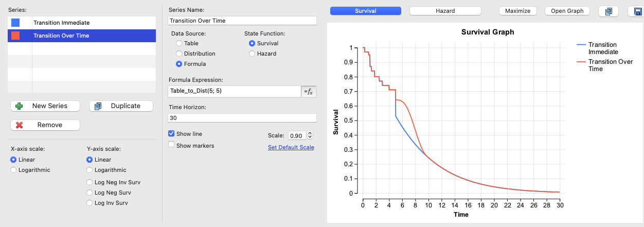Image resolution: width=644 pixels, height=227 pixels.
Task: Click the Time Horizon input field
Action: pos(242,117)
